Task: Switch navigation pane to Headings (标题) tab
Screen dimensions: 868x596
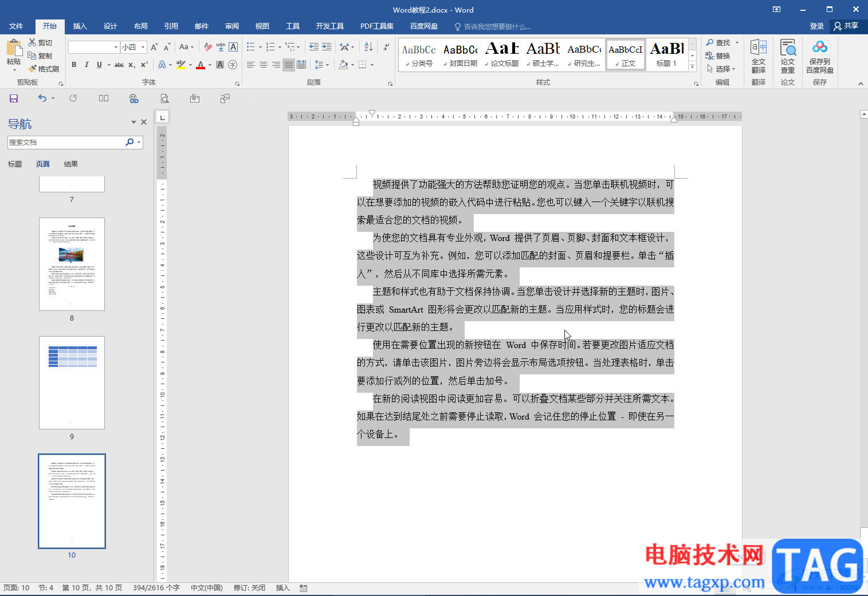Action: 15,164
